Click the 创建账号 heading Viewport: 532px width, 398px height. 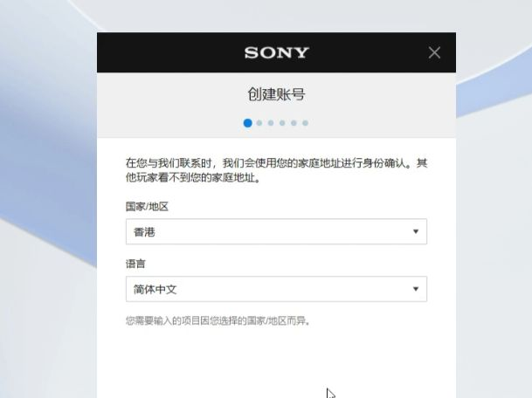[276, 94]
